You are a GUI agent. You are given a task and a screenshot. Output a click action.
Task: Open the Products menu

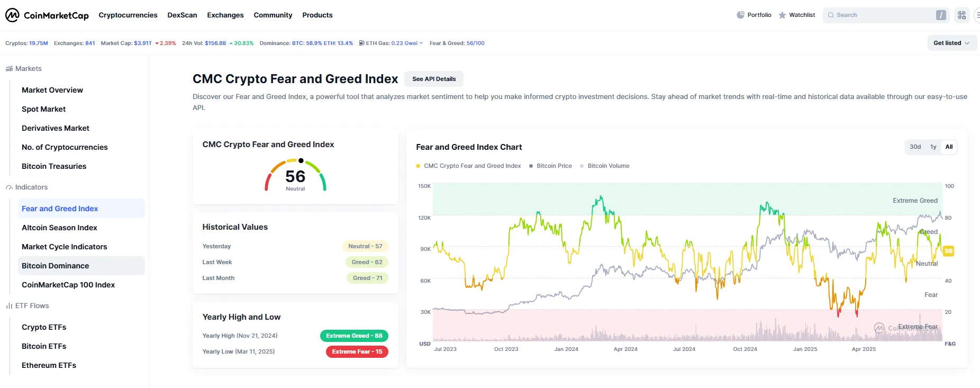coord(317,15)
